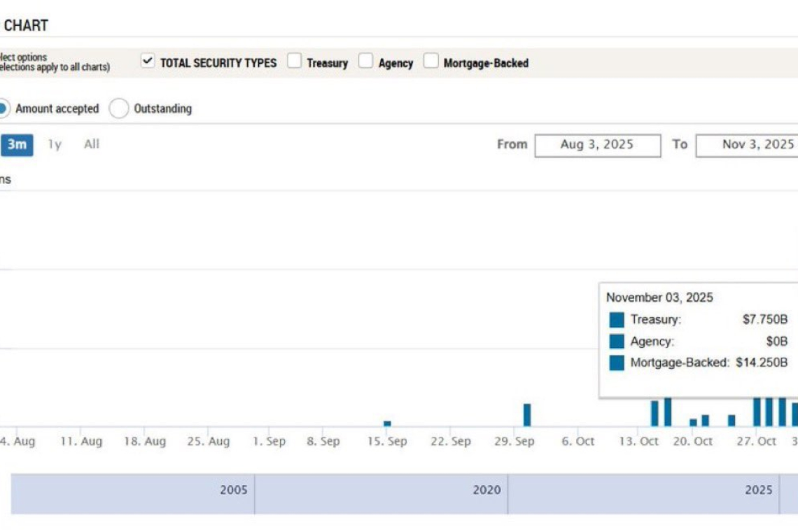Select the Amount accepted radio button
This screenshot has width=798, height=532.
[x=3, y=108]
